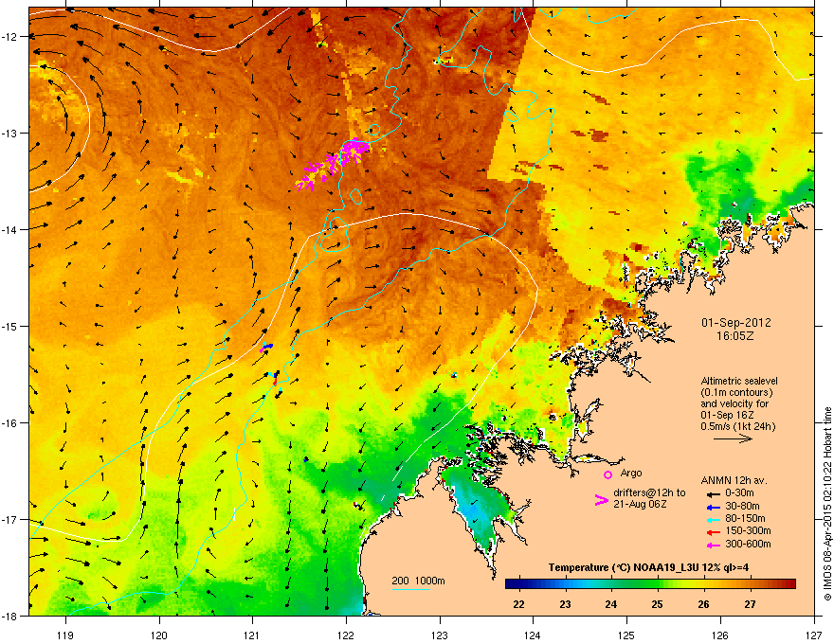Click the colorbar tick label 25
Screen dimensions: 834x644
click(658, 604)
